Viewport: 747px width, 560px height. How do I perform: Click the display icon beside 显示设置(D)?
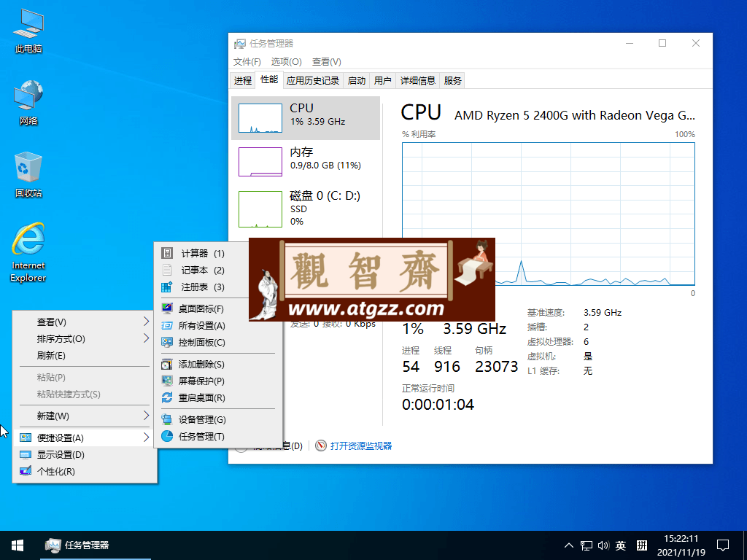26,455
